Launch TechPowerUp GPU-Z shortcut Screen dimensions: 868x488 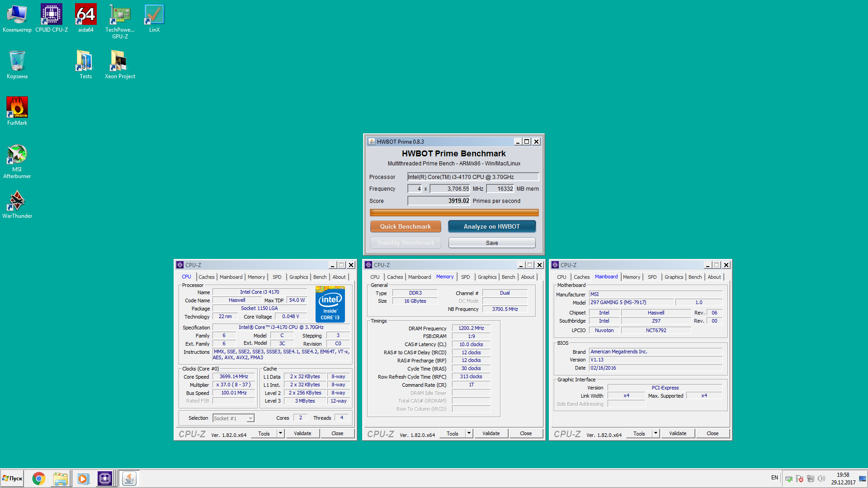[120, 21]
